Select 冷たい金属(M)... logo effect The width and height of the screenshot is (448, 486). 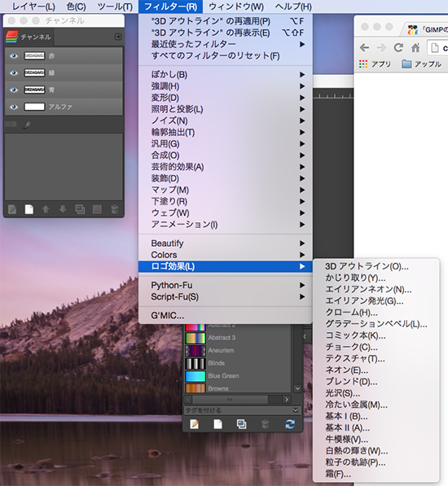(x=376, y=405)
